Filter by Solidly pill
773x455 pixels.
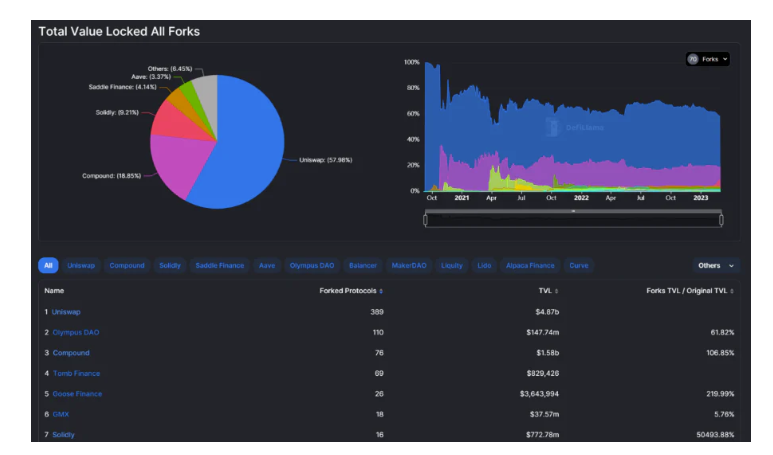click(x=170, y=265)
